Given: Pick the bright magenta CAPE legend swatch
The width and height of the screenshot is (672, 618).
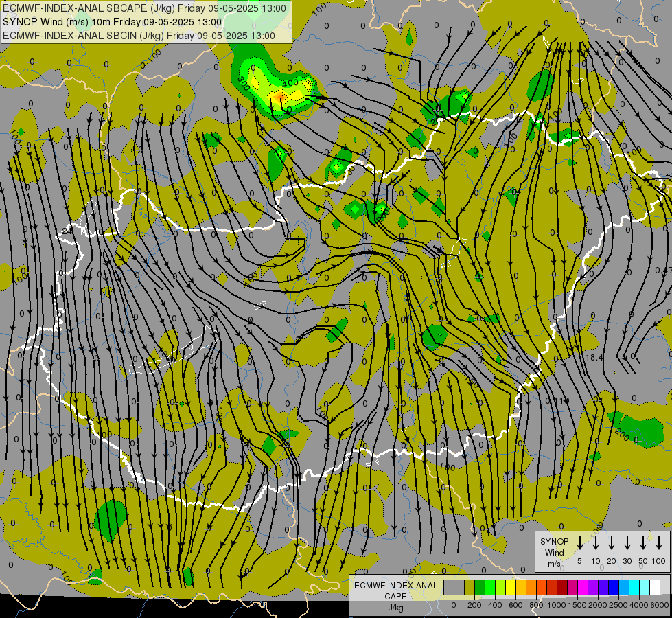Looking at the screenshot, I should [583, 588].
